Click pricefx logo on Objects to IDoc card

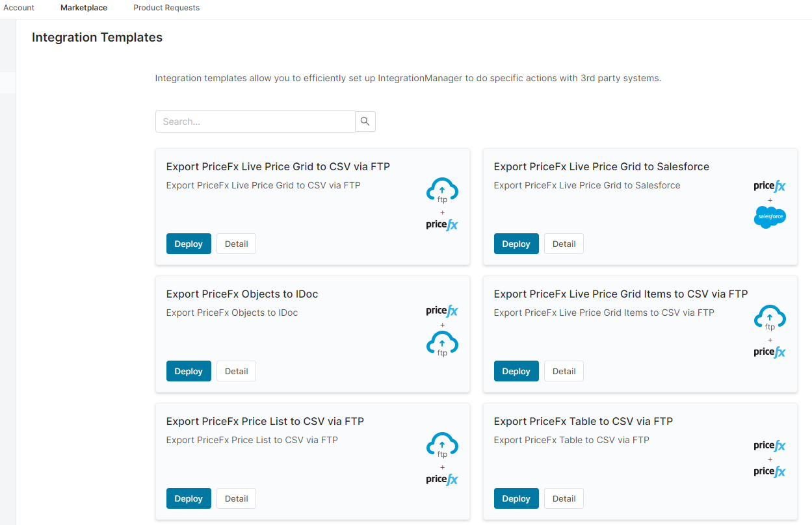point(442,311)
